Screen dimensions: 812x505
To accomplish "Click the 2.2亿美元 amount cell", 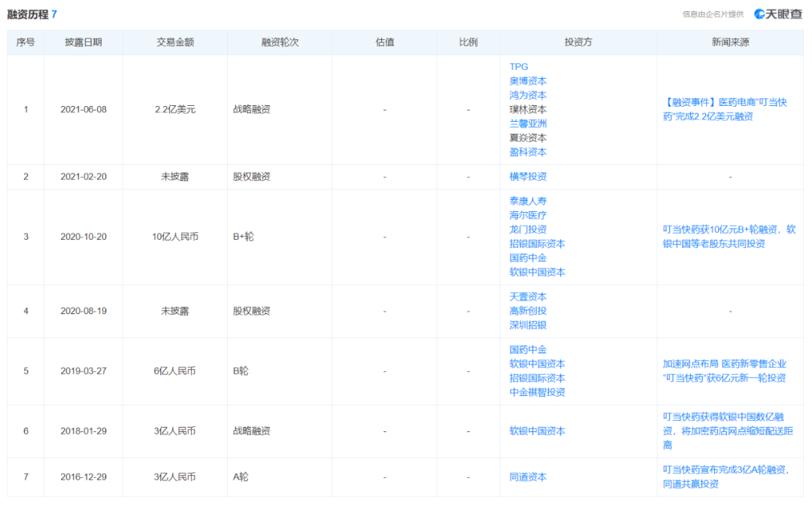I will [x=175, y=110].
